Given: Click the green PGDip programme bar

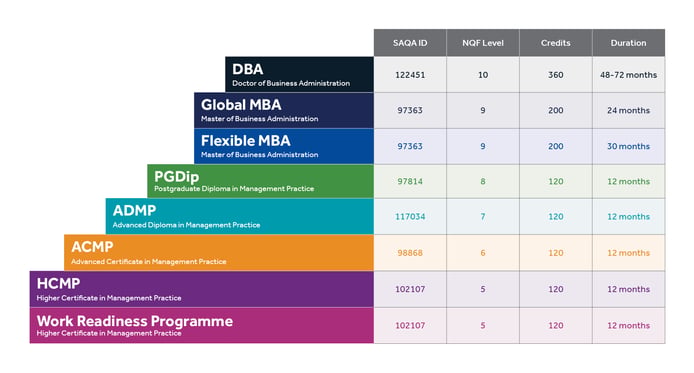Looking at the screenshot, I should 260,181.
